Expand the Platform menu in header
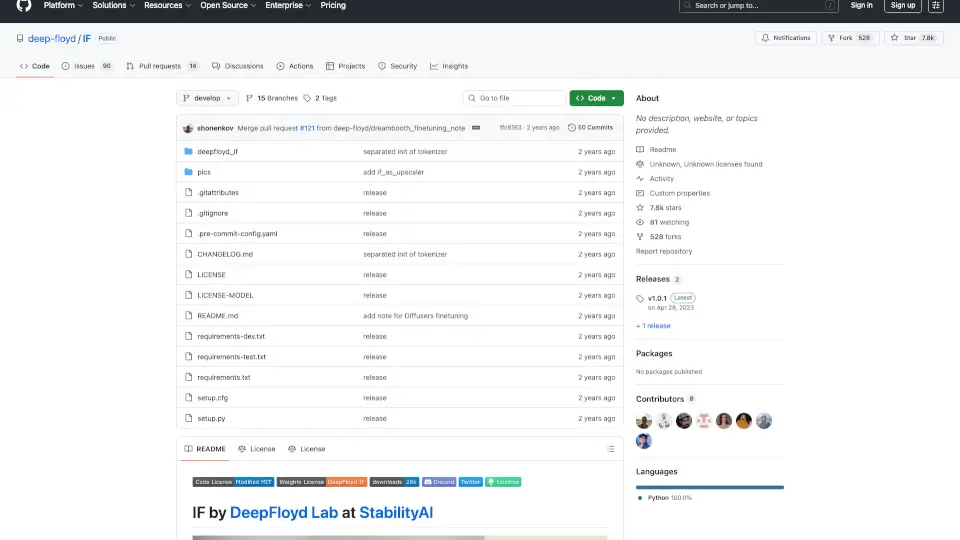The height and width of the screenshot is (540, 960). pos(63,5)
